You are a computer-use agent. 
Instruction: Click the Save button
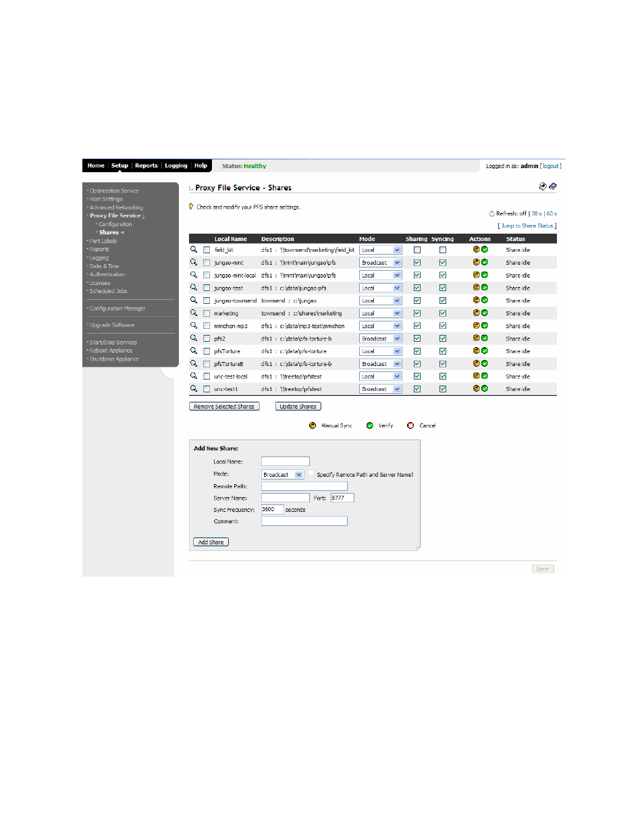tap(543, 569)
